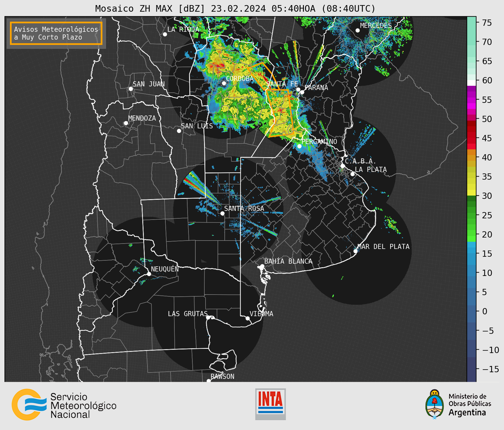Image resolution: width=504 pixels, height=430 pixels.
Task: Click the Argentina national coat of arms
Action: (435, 404)
